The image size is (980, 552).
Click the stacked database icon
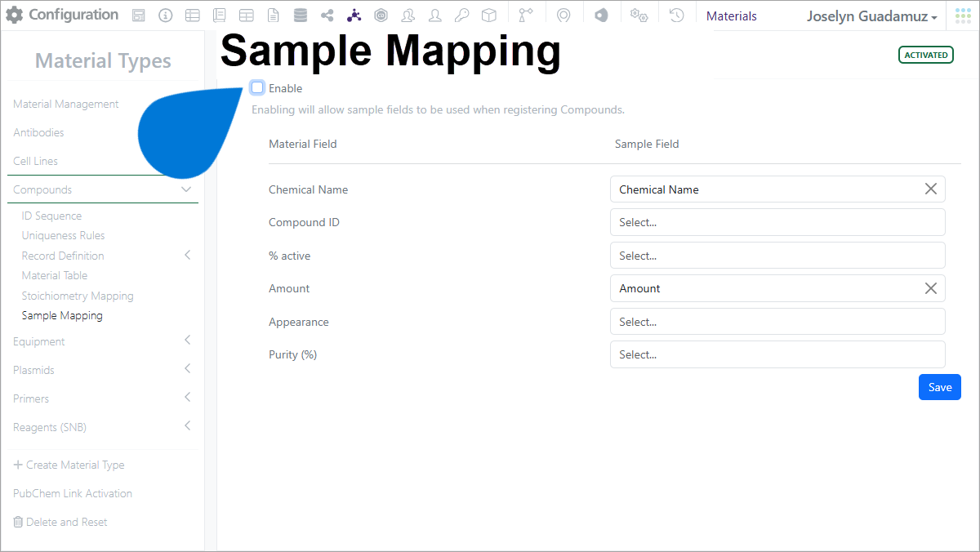[301, 16]
